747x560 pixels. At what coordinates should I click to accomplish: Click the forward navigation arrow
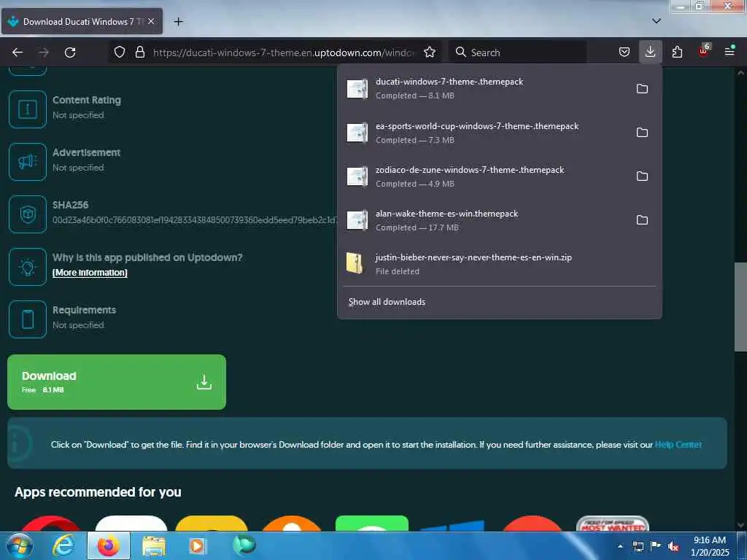[x=44, y=52]
